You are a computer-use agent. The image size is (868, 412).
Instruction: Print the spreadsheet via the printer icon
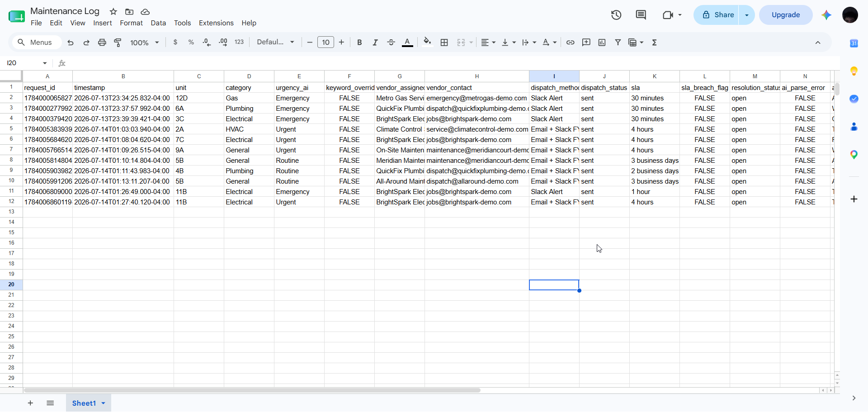click(x=102, y=43)
